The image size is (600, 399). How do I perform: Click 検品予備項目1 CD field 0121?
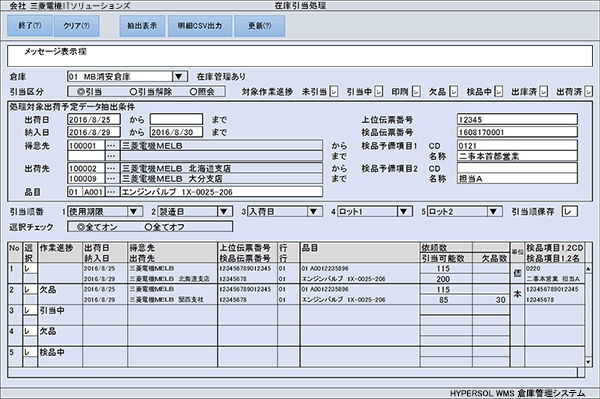pyautogui.click(x=517, y=146)
